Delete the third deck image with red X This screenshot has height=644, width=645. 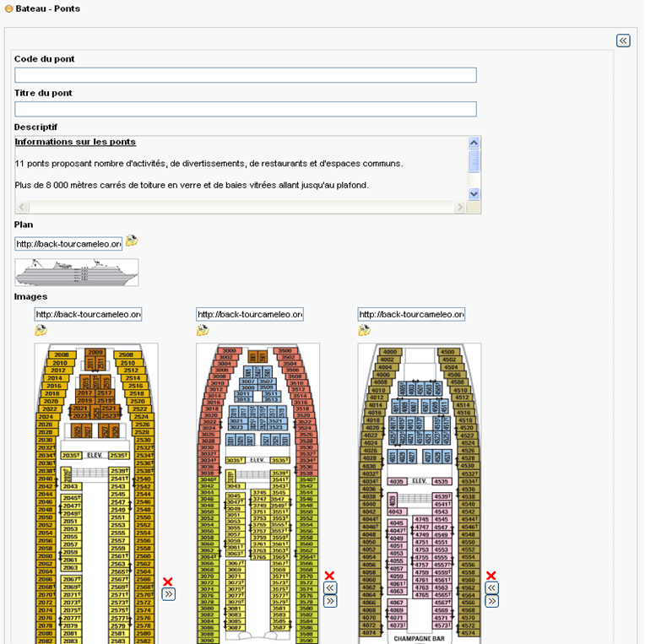point(491,575)
